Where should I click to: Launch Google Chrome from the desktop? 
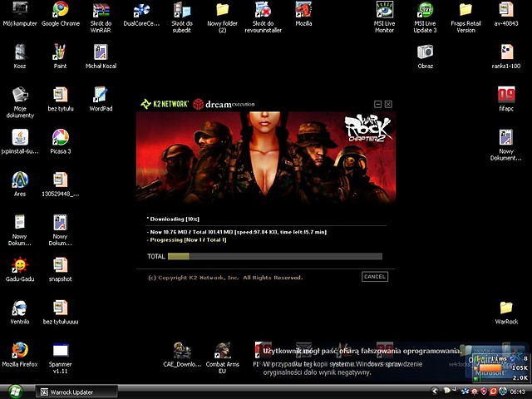pos(61,14)
